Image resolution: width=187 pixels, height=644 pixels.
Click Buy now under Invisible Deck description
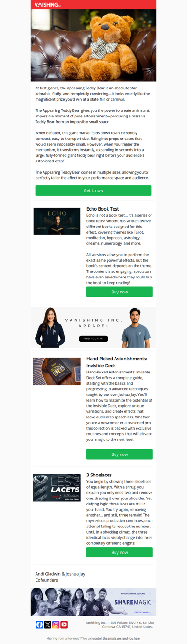[120, 454]
